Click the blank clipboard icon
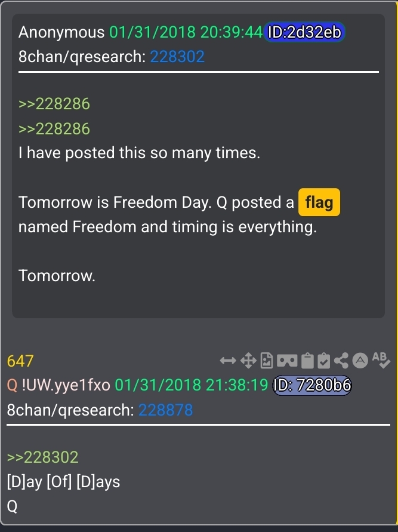 307,360
